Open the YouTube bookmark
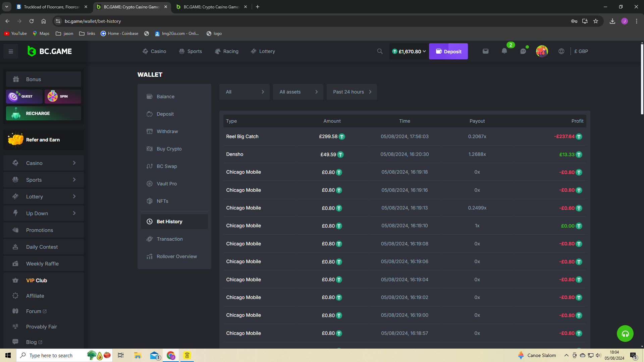Viewport: 644px width, 362px height. pos(15,34)
